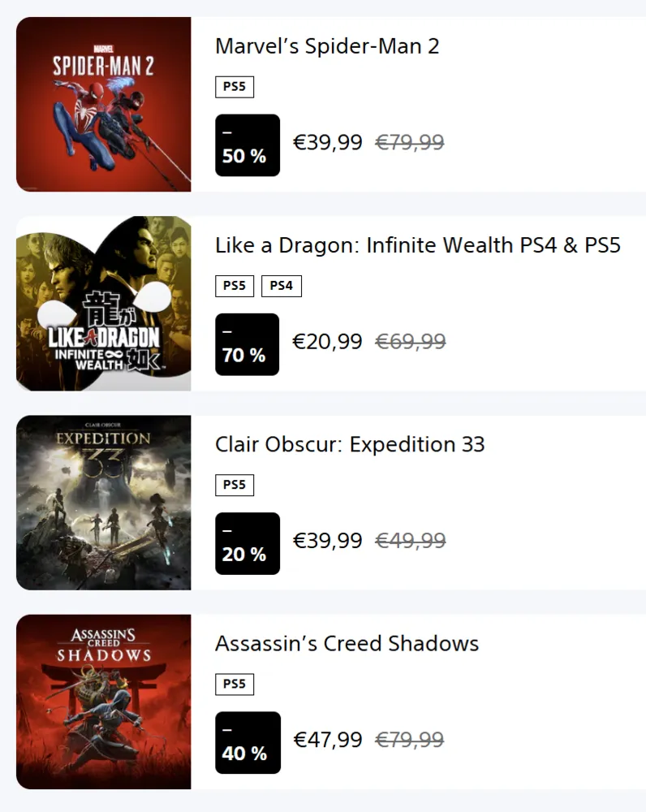646x812 pixels.
Task: Click the €47,99 discounted price
Action: click(x=327, y=740)
